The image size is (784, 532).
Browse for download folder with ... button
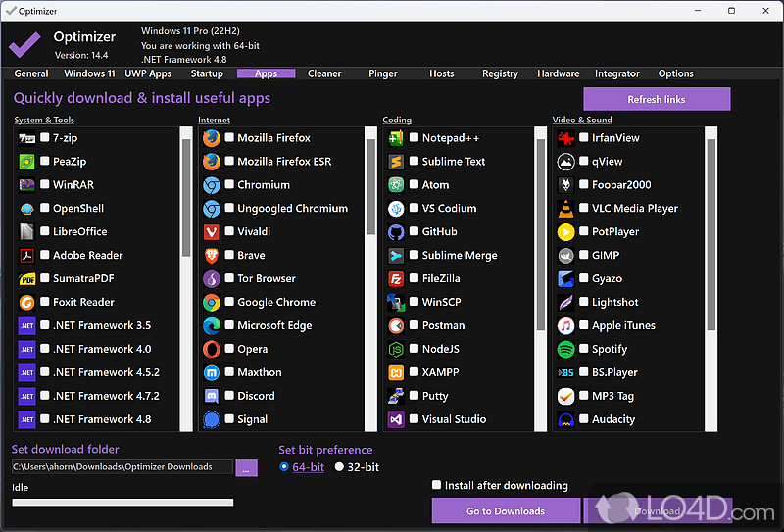[246, 468]
